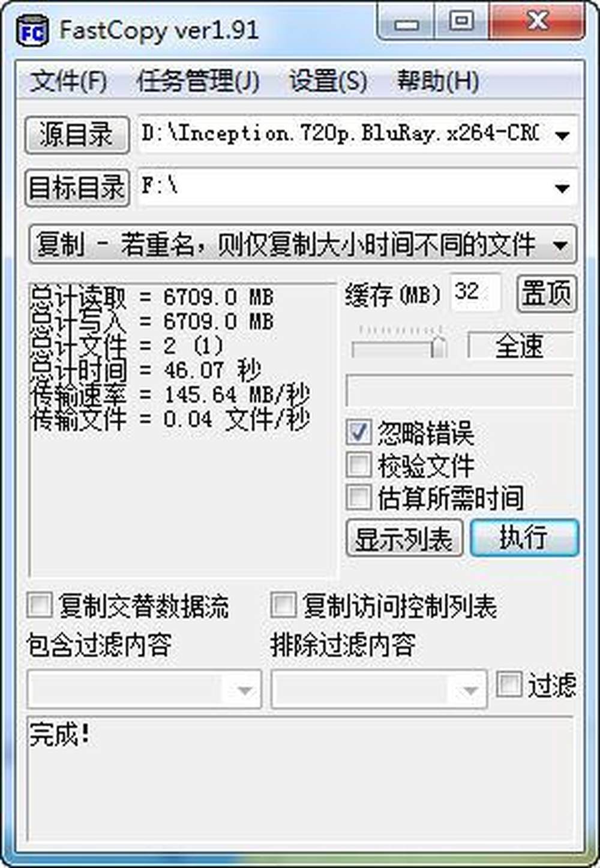Click the 置顶 always-on-top button
Viewport: 600px width, 868px height.
pos(547,293)
